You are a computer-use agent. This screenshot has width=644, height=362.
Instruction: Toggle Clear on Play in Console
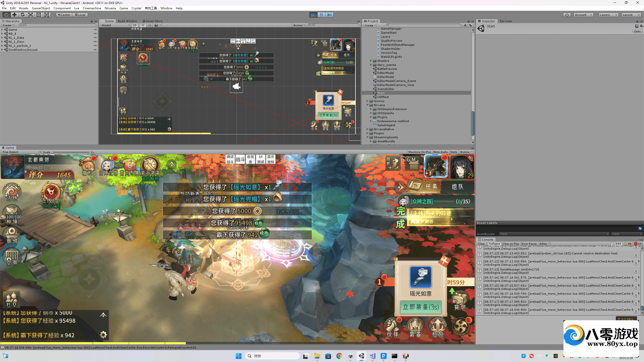[511, 244]
